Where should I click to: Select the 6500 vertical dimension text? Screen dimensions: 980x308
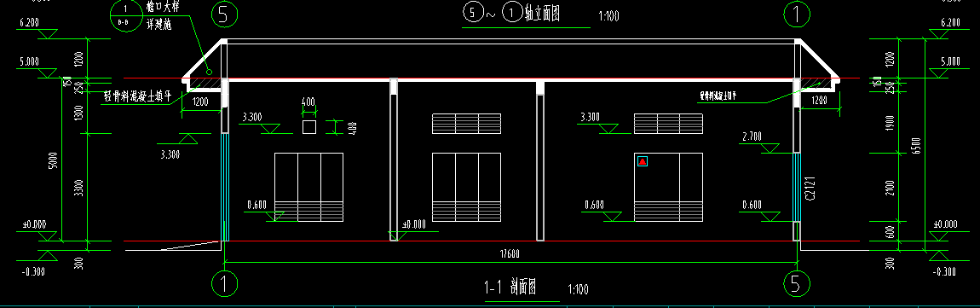tap(917, 144)
